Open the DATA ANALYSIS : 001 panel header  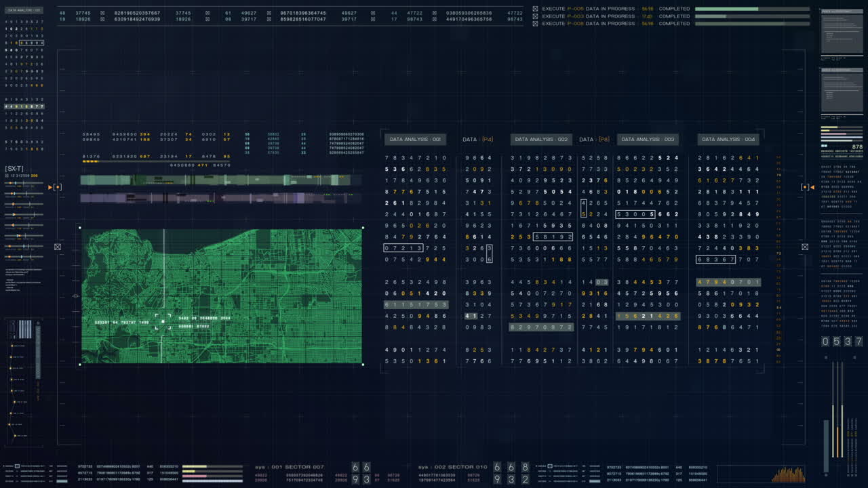tap(414, 139)
